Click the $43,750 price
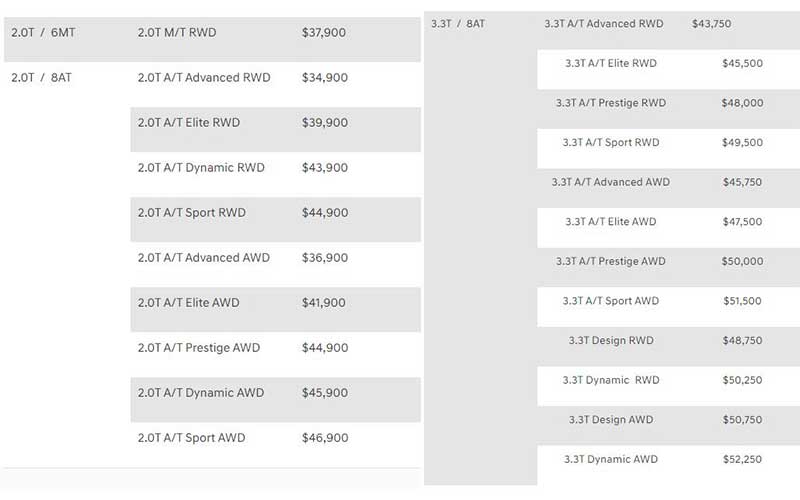800x500 pixels. (x=711, y=24)
